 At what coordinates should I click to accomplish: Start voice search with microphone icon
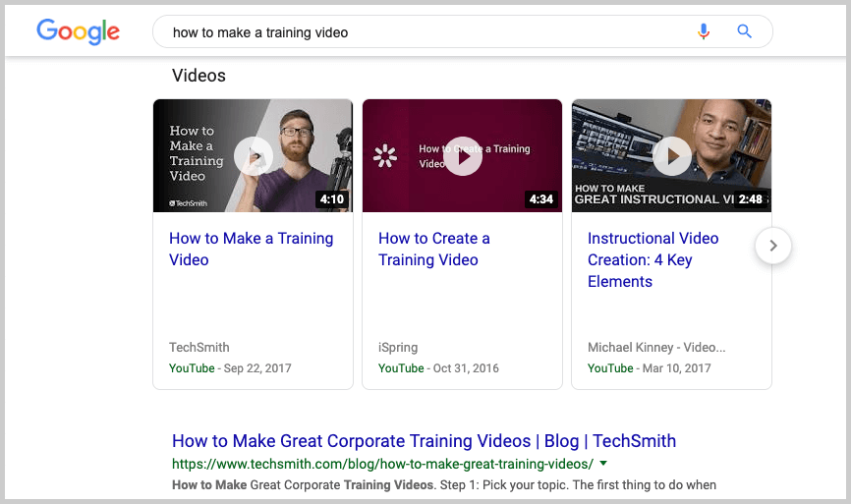pyautogui.click(x=704, y=32)
